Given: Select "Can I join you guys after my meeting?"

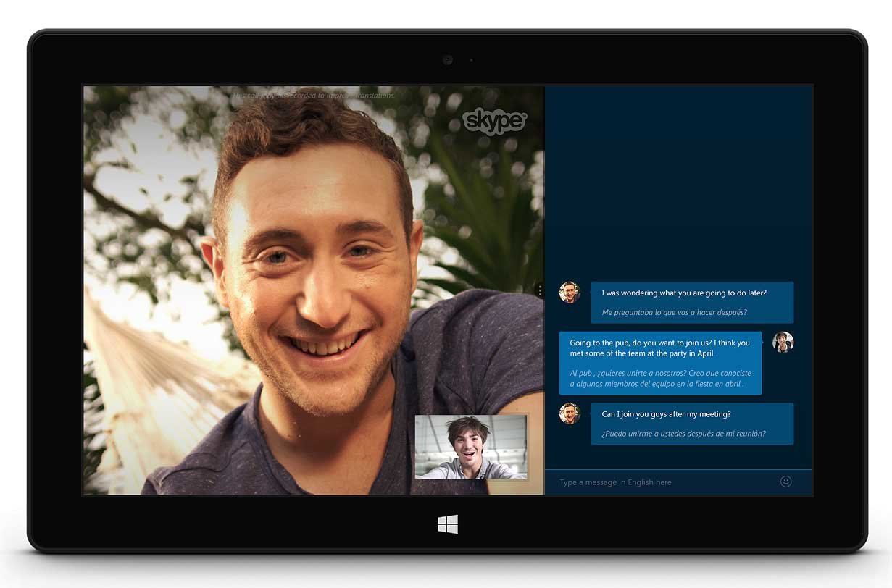Looking at the screenshot, I should [666, 414].
